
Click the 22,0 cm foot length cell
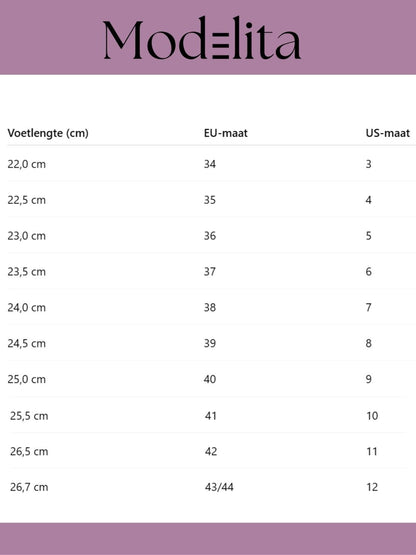coord(27,164)
